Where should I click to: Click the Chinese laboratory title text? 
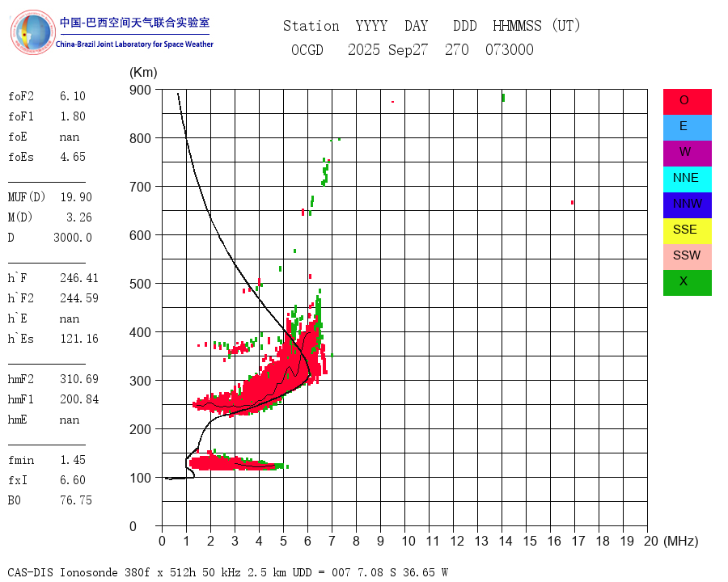click(134, 23)
